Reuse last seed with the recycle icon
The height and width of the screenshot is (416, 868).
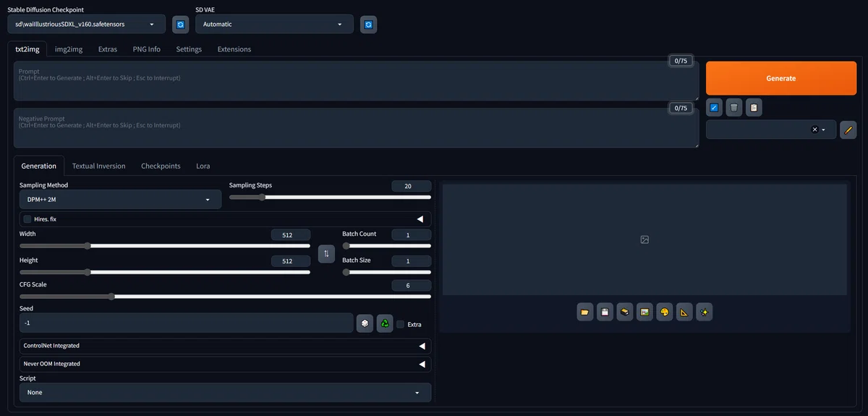385,323
